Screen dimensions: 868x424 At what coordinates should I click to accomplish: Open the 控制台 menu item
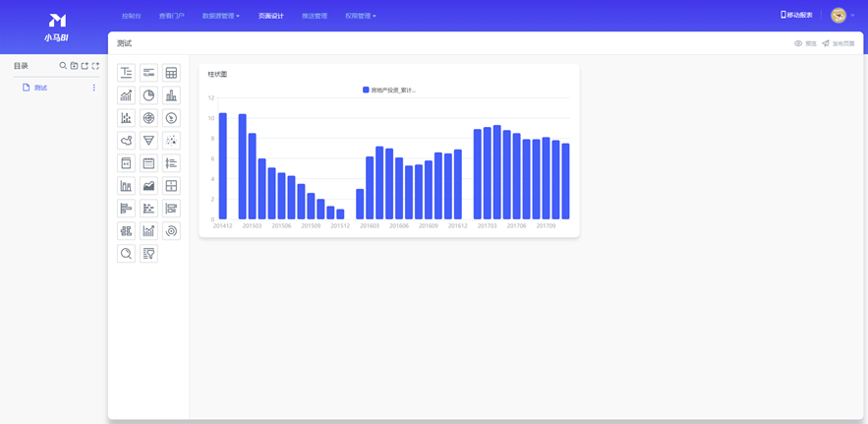131,16
